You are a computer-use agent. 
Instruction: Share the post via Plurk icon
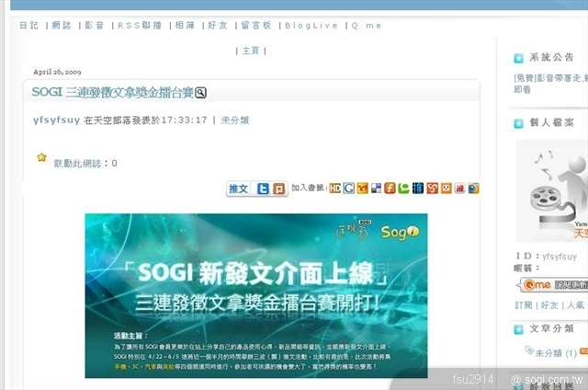278,189
